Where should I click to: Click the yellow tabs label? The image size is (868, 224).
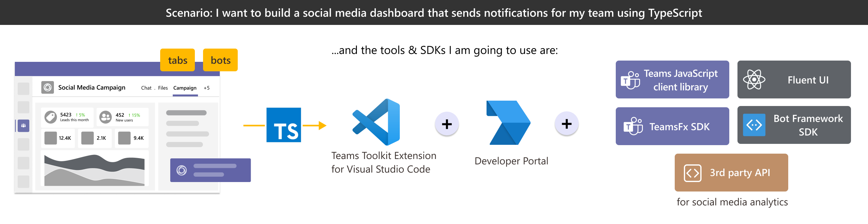pyautogui.click(x=178, y=60)
